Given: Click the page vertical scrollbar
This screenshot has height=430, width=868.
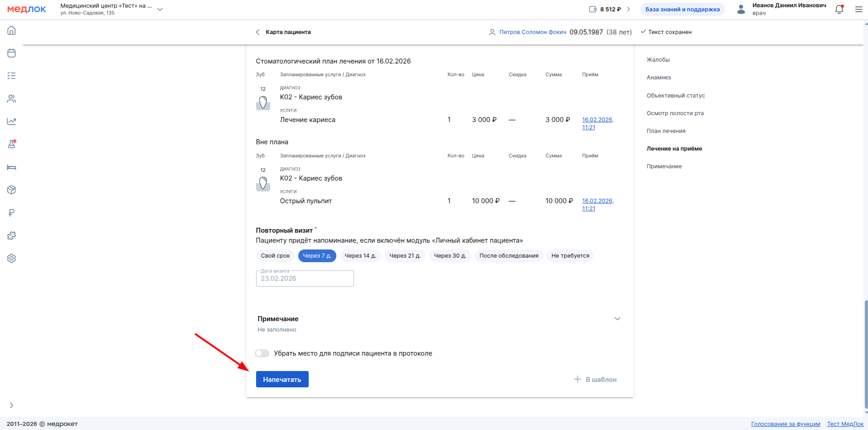Looking at the screenshot, I should (865, 354).
